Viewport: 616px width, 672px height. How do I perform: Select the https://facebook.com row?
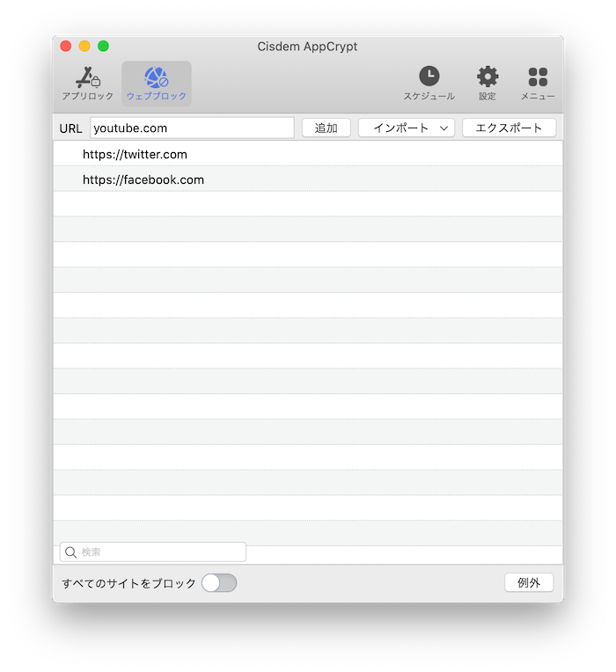pyautogui.click(x=308, y=179)
